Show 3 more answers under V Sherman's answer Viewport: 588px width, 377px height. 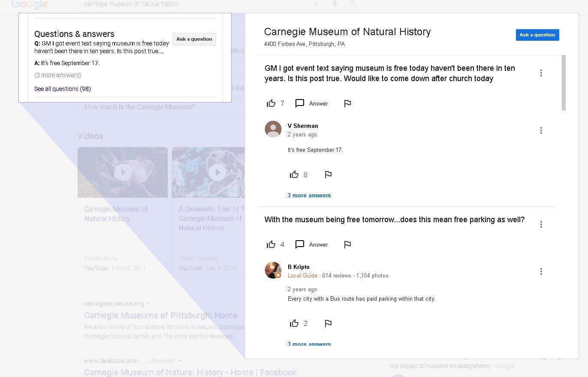click(x=309, y=195)
